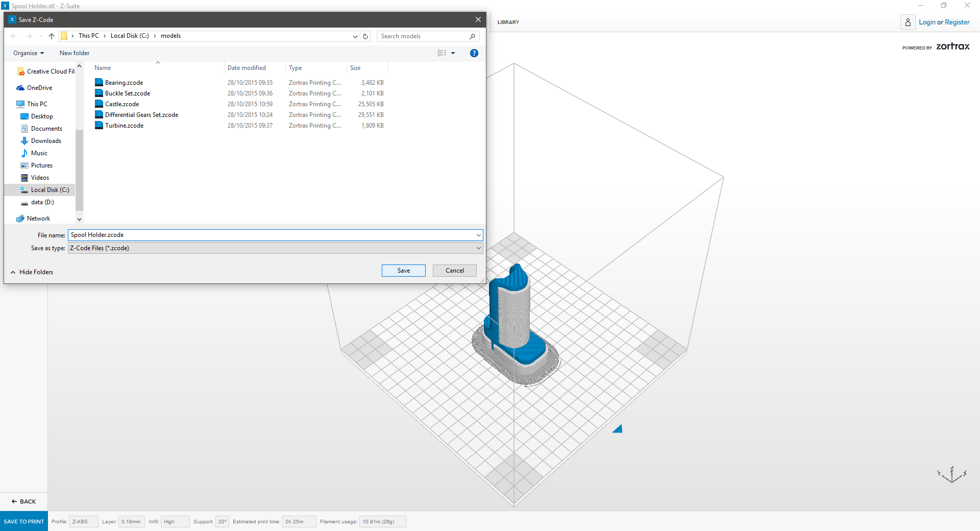Click the blue triangle marker on build plate
The width and height of the screenshot is (980, 531).
[618, 429]
